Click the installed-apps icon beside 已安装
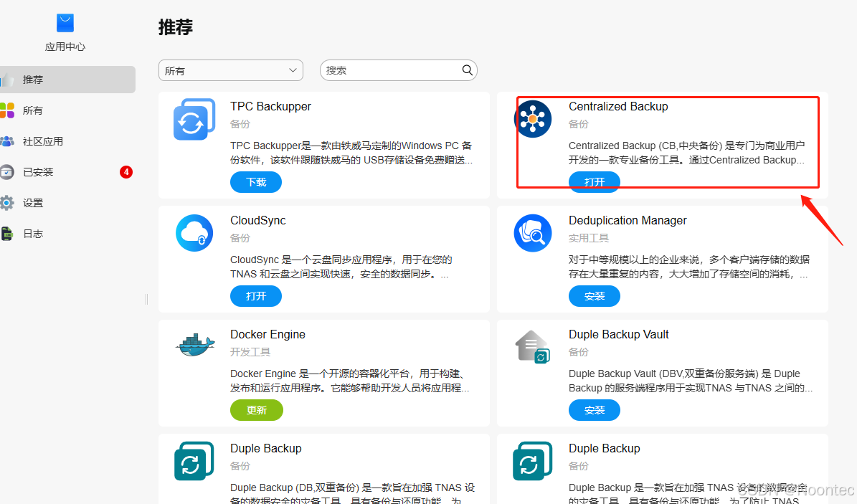Screen dimensions: 857x504 pyautogui.click(x=7, y=172)
